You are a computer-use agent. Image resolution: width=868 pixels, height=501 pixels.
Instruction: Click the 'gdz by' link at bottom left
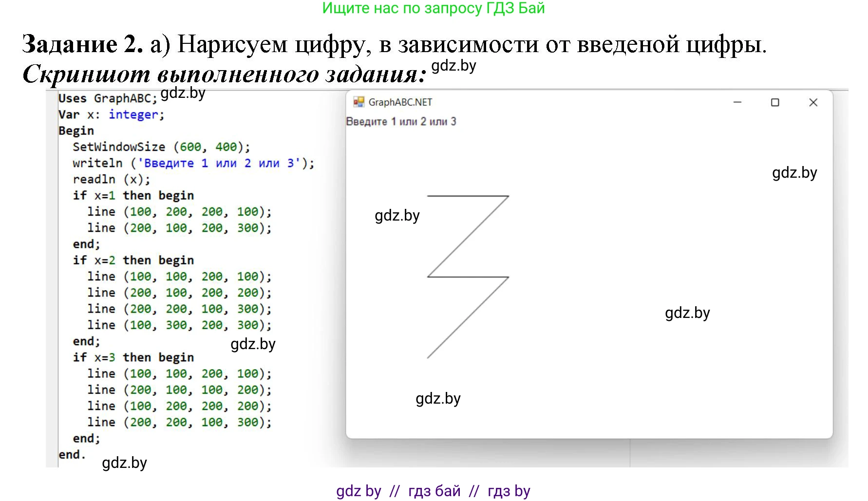[359, 491]
